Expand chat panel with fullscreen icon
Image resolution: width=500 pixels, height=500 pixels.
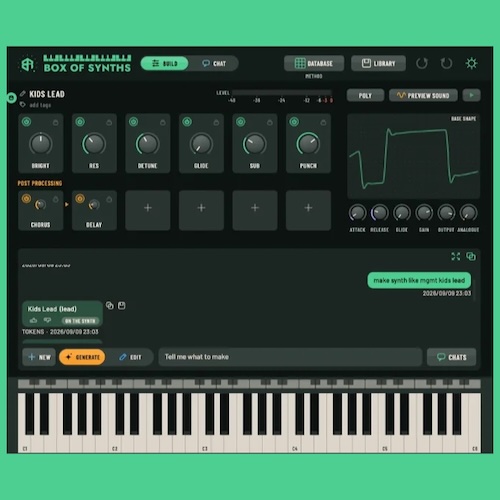click(x=456, y=256)
